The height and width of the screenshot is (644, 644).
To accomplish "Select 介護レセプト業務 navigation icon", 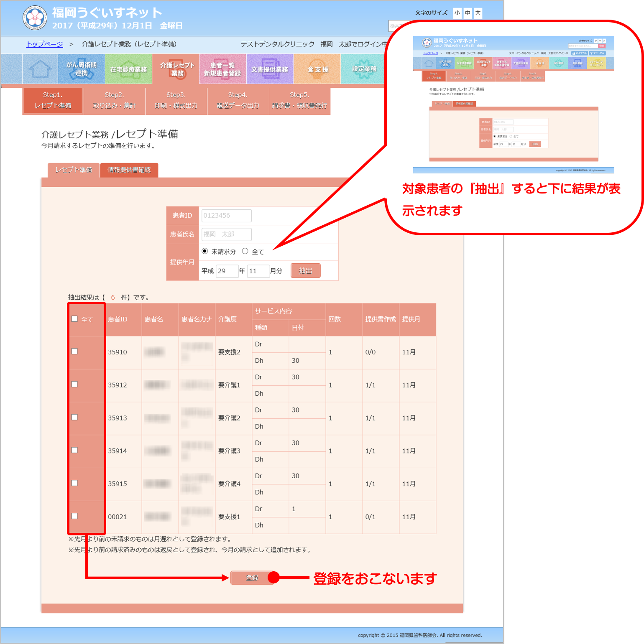I will 177,69.
